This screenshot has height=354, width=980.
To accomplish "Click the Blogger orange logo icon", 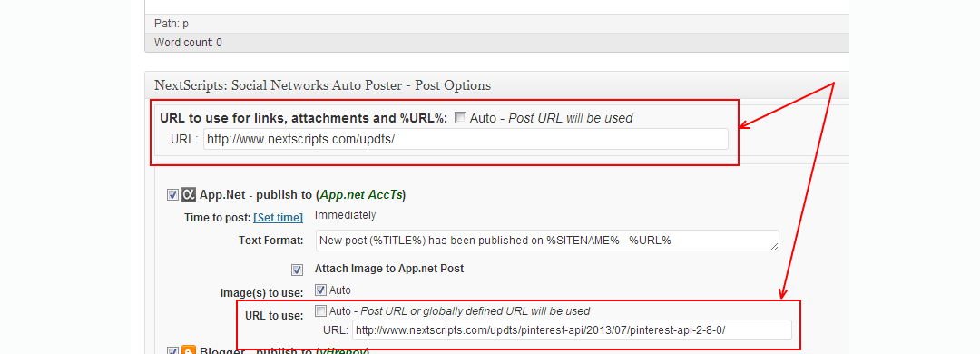I will click(189, 351).
